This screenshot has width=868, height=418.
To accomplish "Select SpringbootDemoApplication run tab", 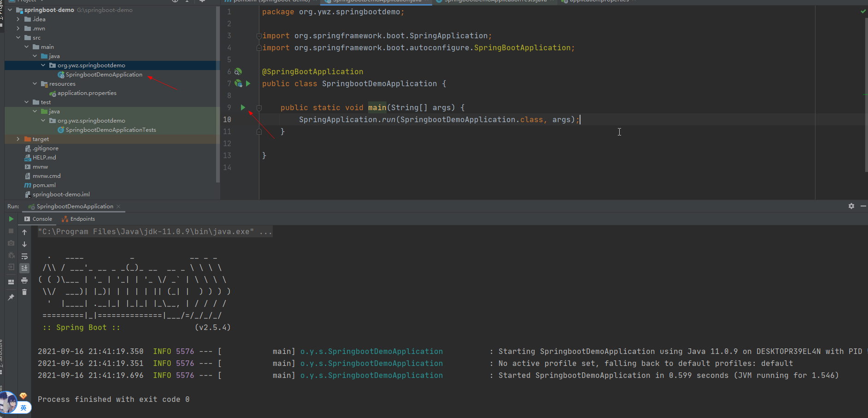I will 75,206.
